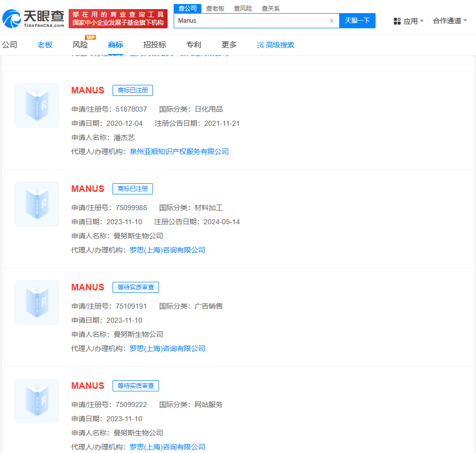Click 等待实质审查 badge on 网站服务 entry

pyautogui.click(x=136, y=385)
